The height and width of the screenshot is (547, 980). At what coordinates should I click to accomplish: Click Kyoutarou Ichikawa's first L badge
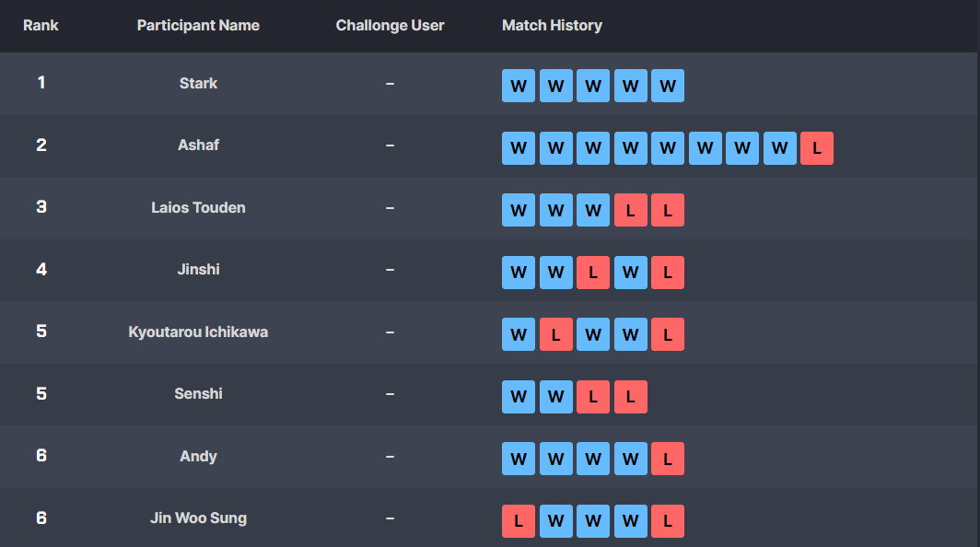click(x=555, y=334)
